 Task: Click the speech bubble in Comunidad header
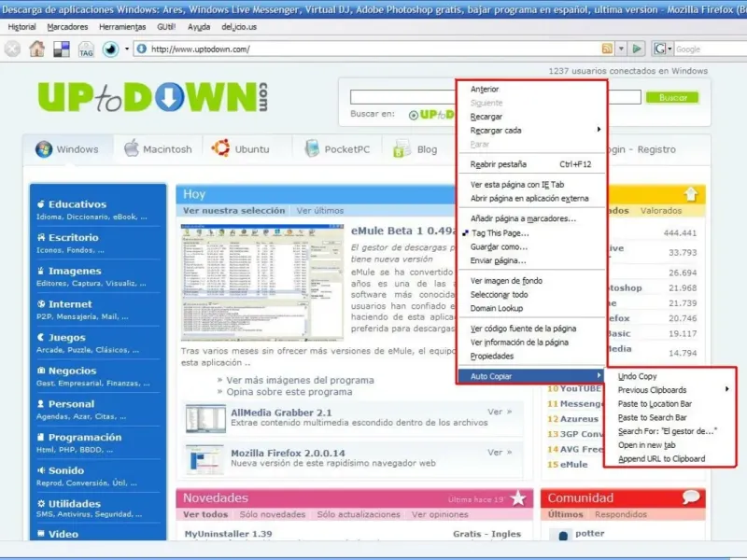coord(691,497)
